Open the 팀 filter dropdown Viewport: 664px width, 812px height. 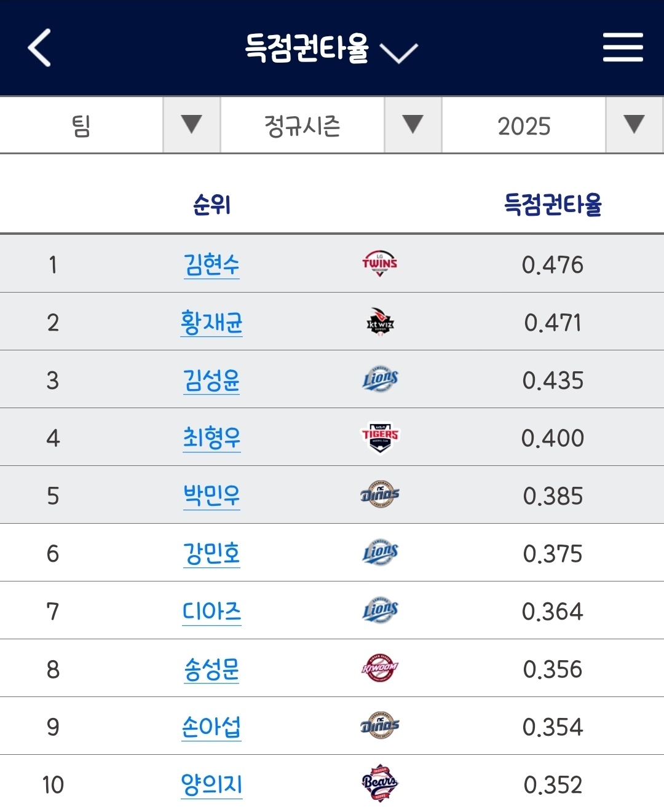(x=191, y=125)
